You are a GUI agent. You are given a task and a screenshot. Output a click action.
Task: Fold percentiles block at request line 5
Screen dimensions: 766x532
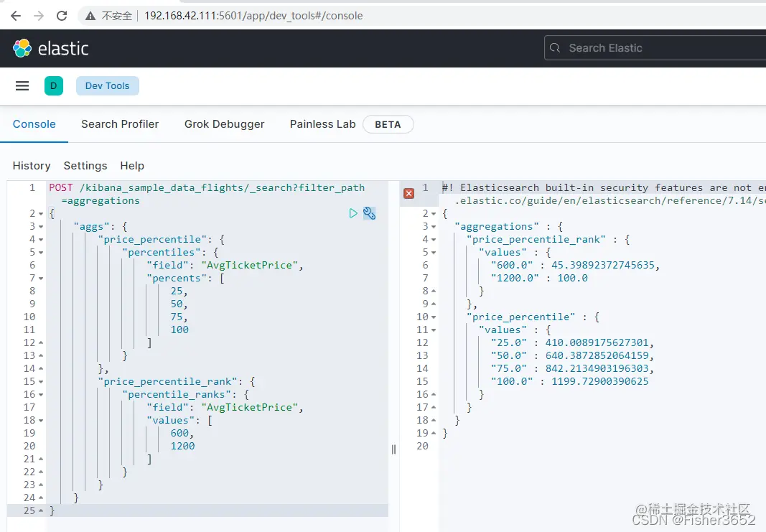click(41, 253)
